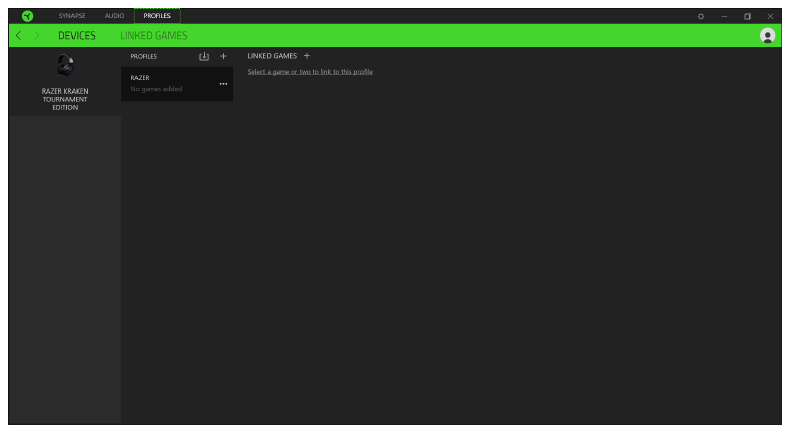Select the Razer Kraken headset thumbnail
Viewport: 800px width, 434px height.
point(65,65)
